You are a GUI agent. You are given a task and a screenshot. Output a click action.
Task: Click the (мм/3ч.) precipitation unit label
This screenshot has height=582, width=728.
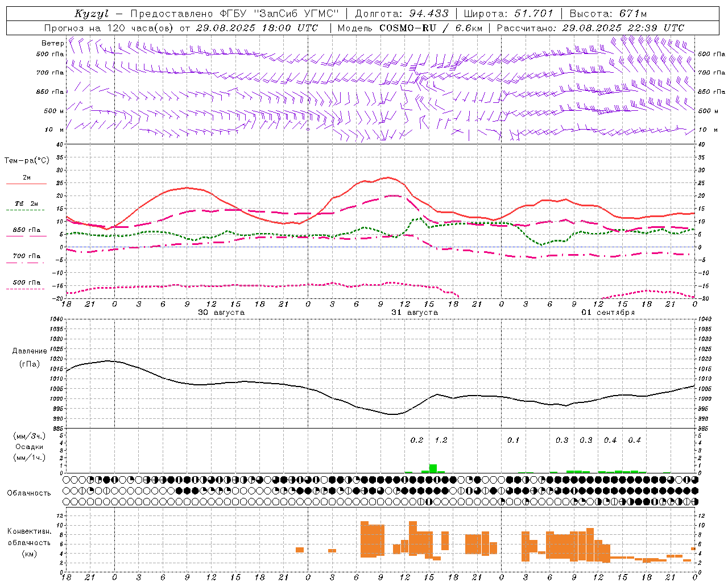30,436
